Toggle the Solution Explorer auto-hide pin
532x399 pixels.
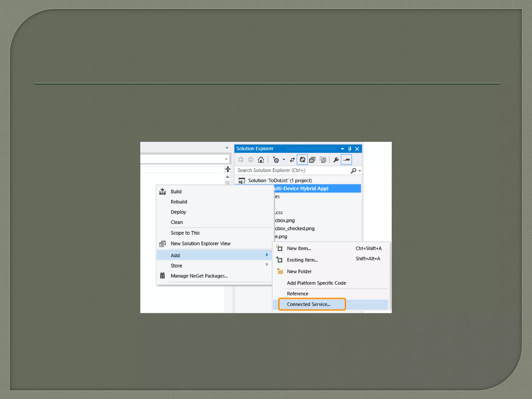(350, 149)
